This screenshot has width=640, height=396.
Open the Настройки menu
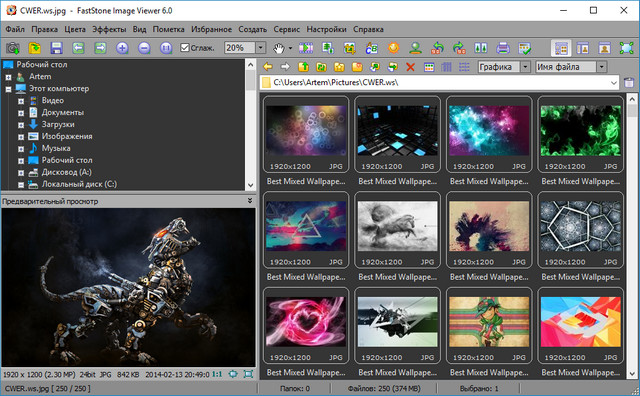pos(327,29)
